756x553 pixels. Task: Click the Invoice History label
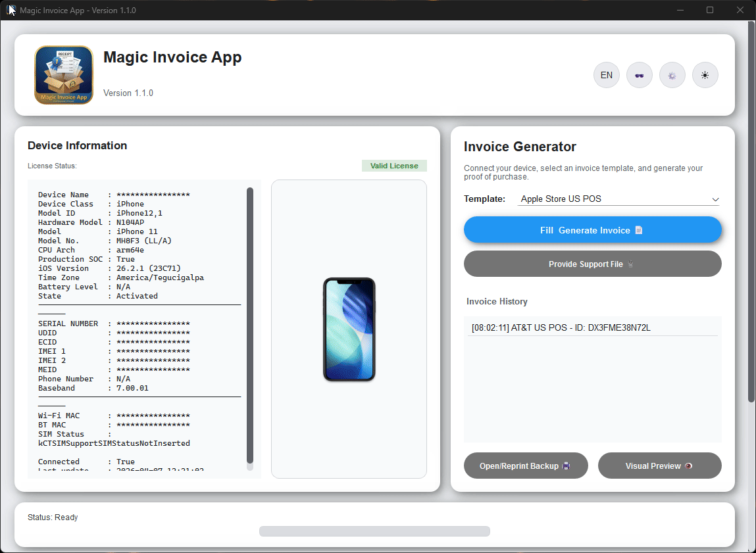497,302
